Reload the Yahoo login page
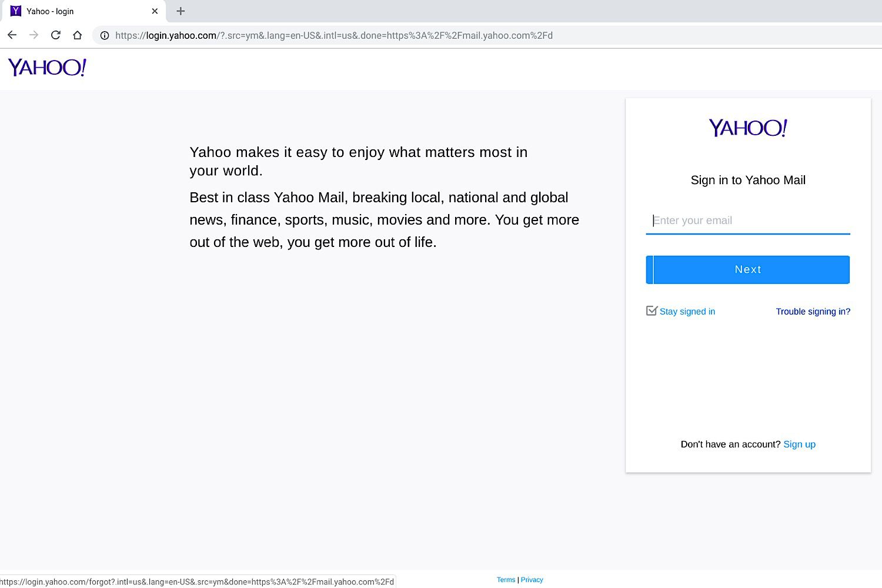The width and height of the screenshot is (882, 588). pyautogui.click(x=56, y=35)
